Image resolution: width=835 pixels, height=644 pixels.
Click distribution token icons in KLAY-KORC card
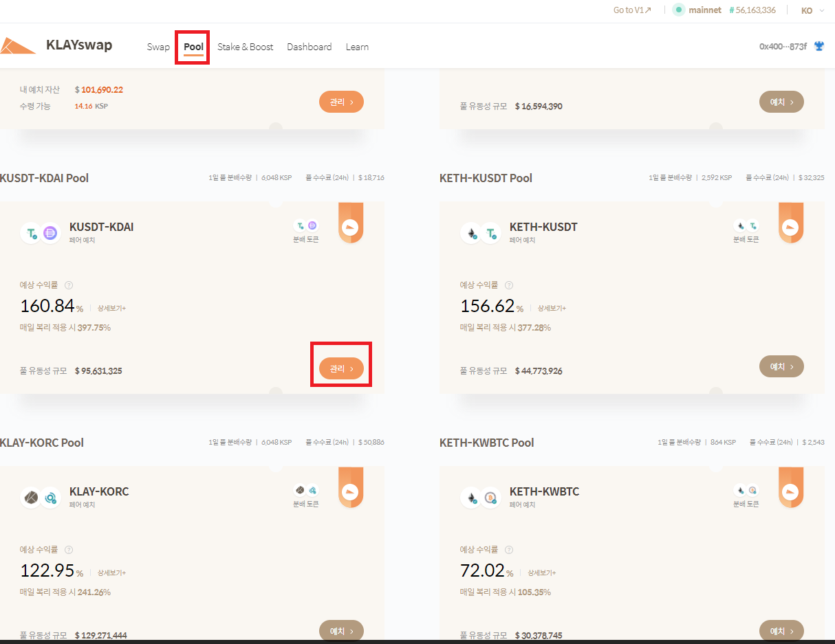[x=306, y=490]
